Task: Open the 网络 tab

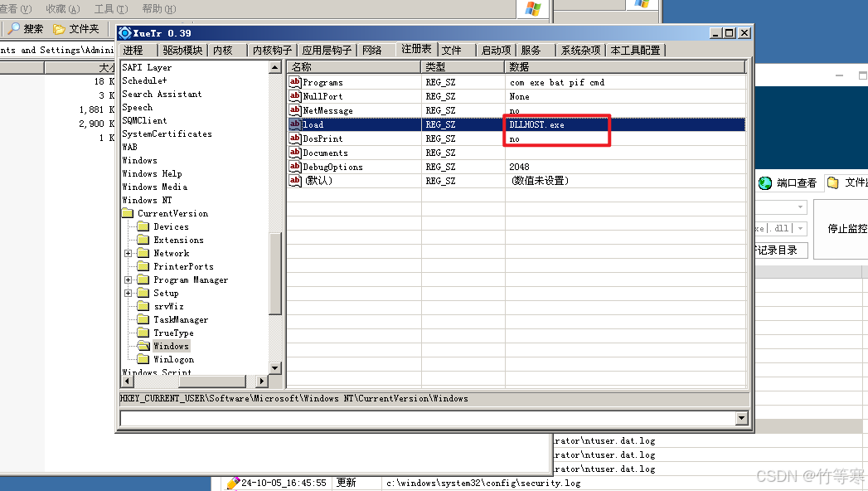Action: point(372,51)
